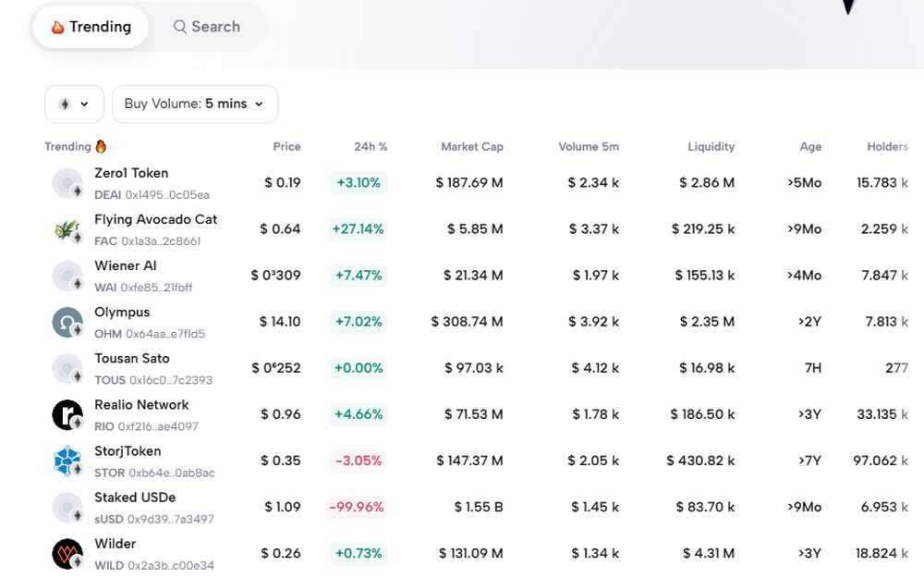The width and height of the screenshot is (924, 578).
Task: Click the Tousan Sato token icon
Action: pyautogui.click(x=67, y=369)
